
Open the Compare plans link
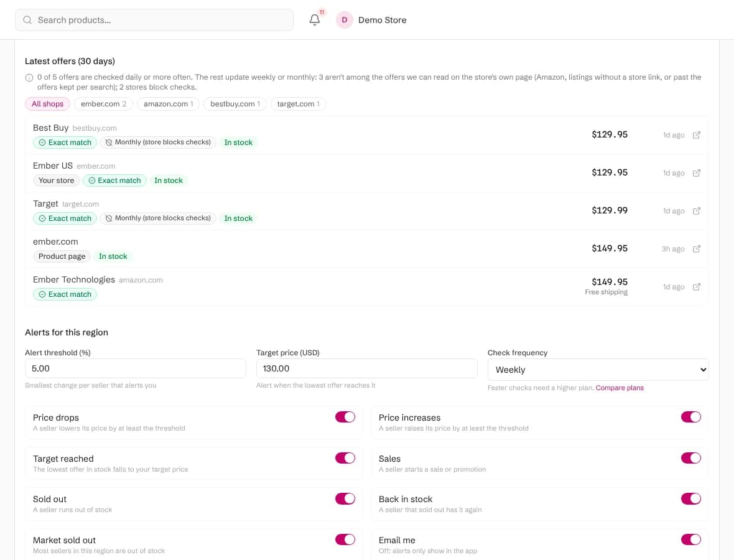pos(620,388)
